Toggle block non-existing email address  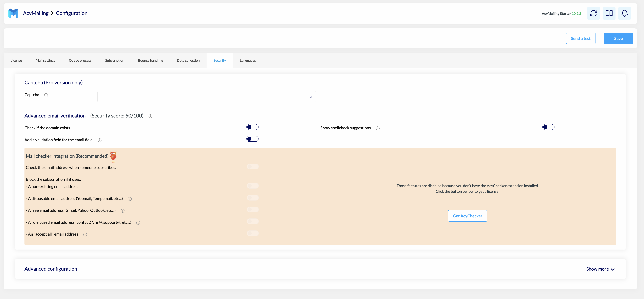(252, 186)
